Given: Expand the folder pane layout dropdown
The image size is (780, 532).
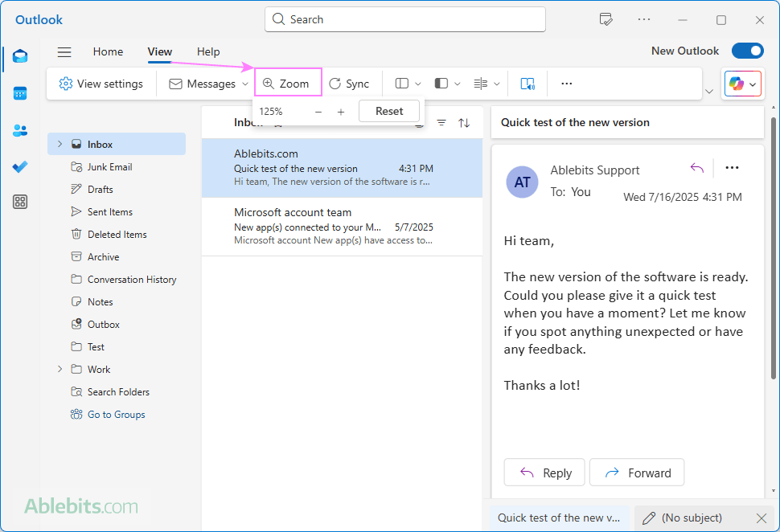Looking at the screenshot, I should 418,84.
